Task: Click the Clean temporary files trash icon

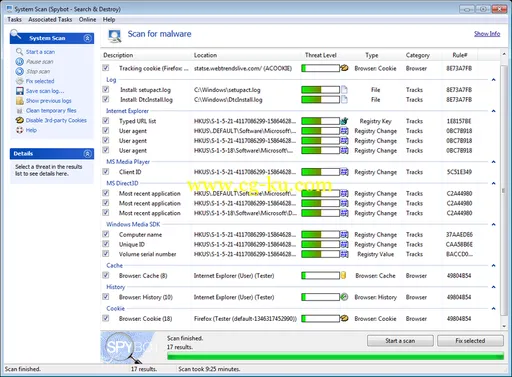Action: tap(19, 111)
